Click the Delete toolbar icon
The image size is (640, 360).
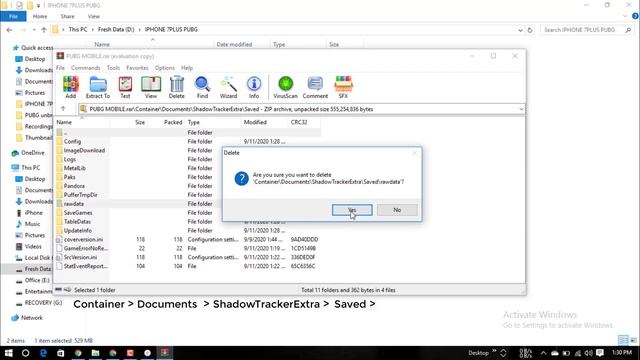(177, 87)
